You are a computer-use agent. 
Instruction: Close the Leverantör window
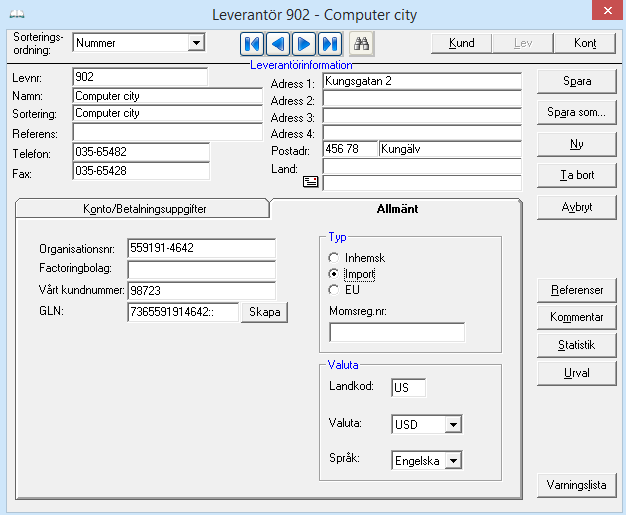coord(607,10)
